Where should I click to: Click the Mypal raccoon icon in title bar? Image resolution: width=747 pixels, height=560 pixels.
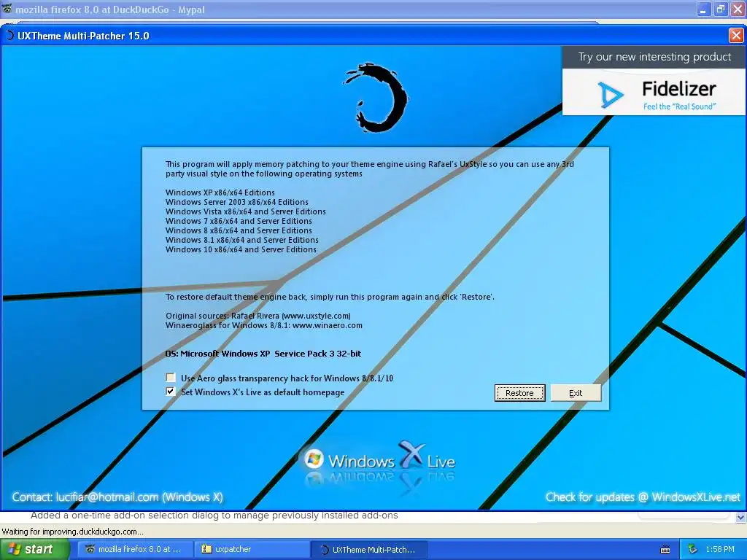pyautogui.click(x=7, y=9)
